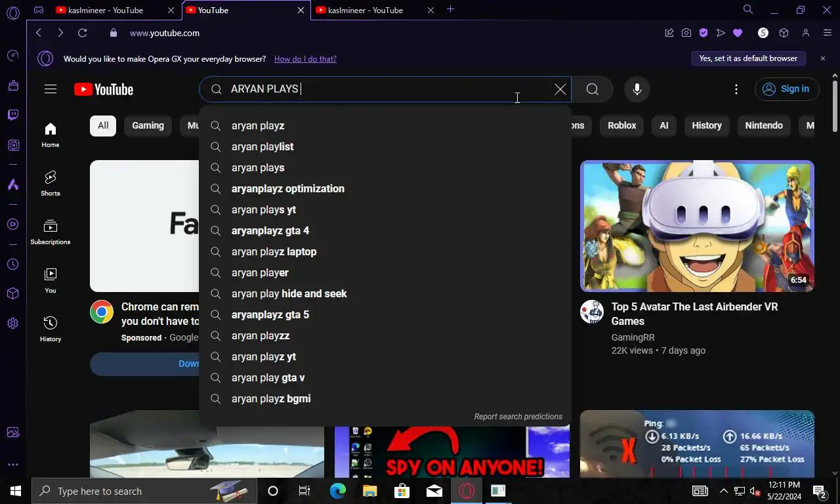
Task: Open a new browser tab
Action: (450, 10)
